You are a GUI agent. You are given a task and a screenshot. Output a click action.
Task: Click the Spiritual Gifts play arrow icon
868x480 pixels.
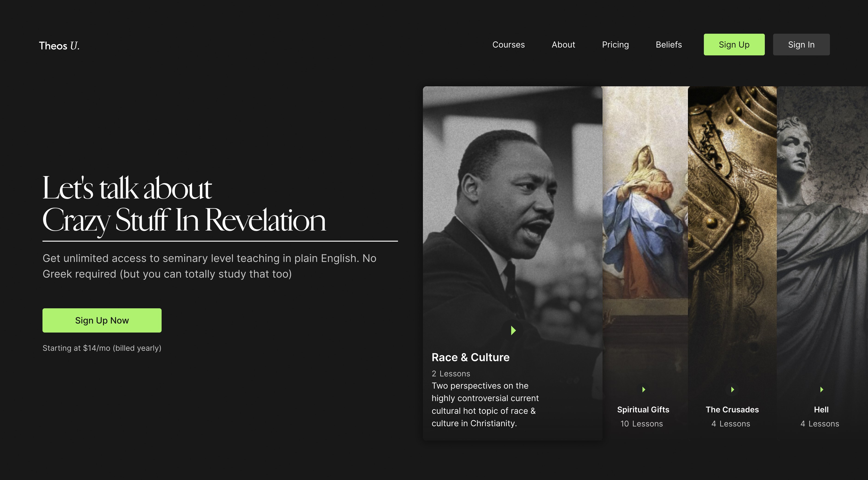point(644,390)
